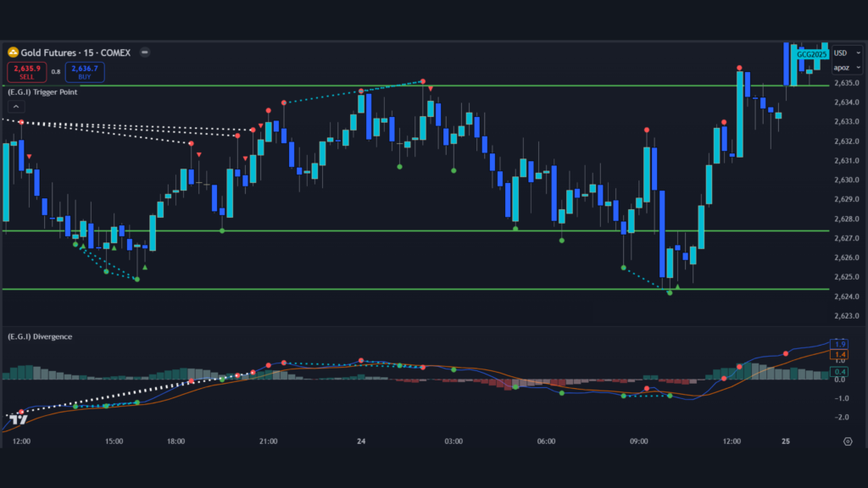Open chart settings gear in bottom-right corner
This screenshot has height=488, width=868.
click(x=848, y=441)
